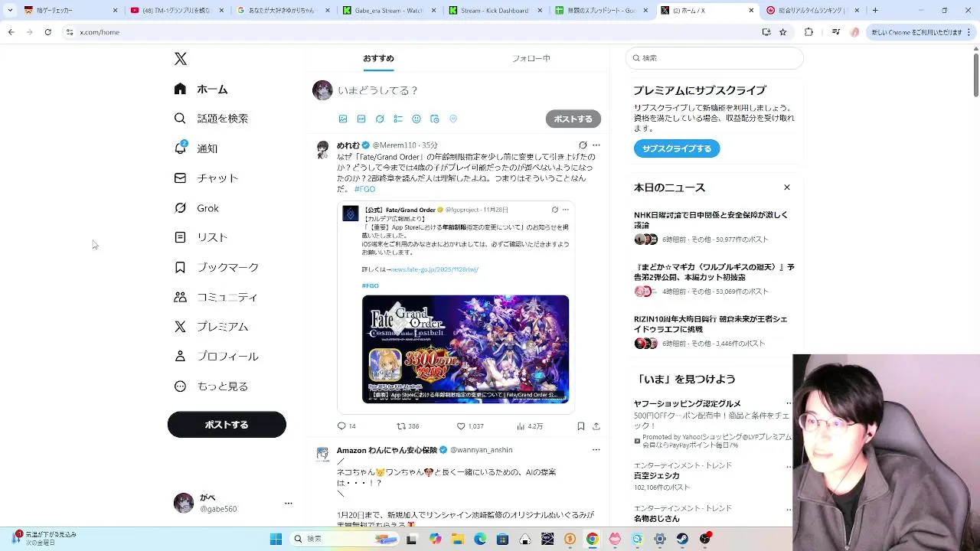Share the めれむ post
Screen dimensions: 980x551
[596, 426]
